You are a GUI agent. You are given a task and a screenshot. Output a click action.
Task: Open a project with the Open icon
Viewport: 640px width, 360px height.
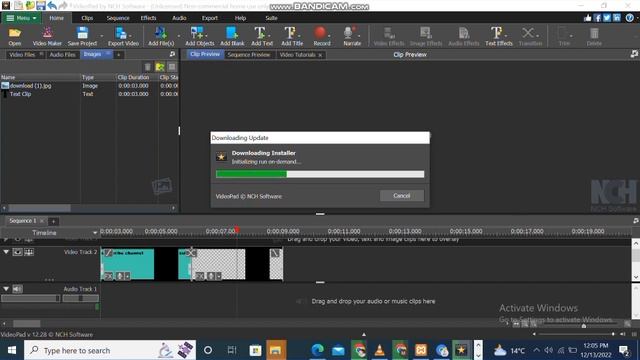[x=15, y=36]
